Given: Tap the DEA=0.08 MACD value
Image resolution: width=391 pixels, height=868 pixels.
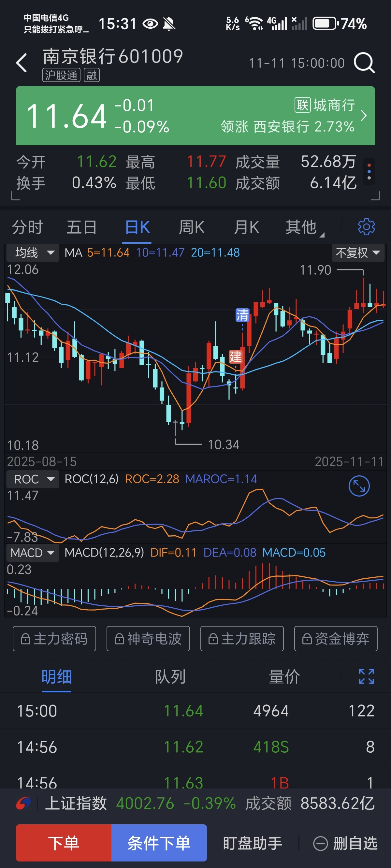Looking at the screenshot, I should click(230, 553).
